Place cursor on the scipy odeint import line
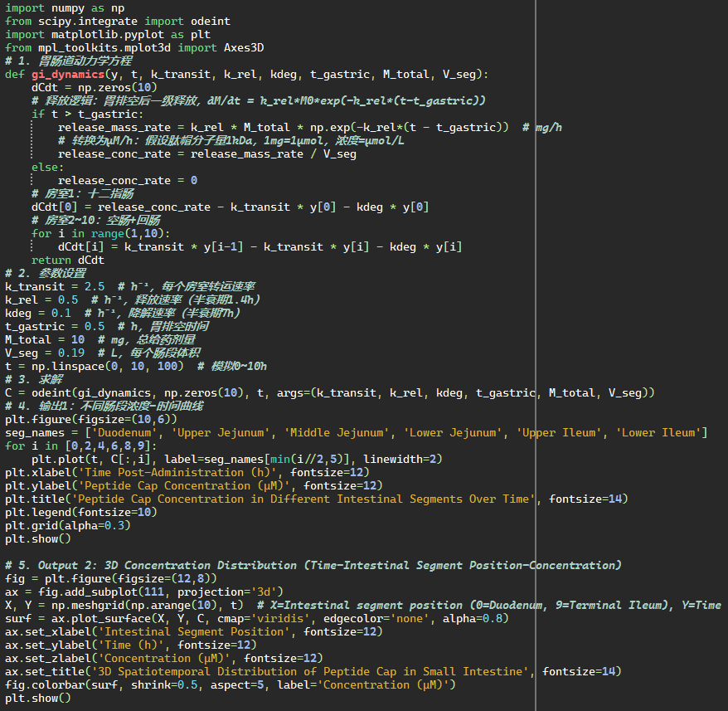This screenshot has width=728, height=711. [117, 21]
